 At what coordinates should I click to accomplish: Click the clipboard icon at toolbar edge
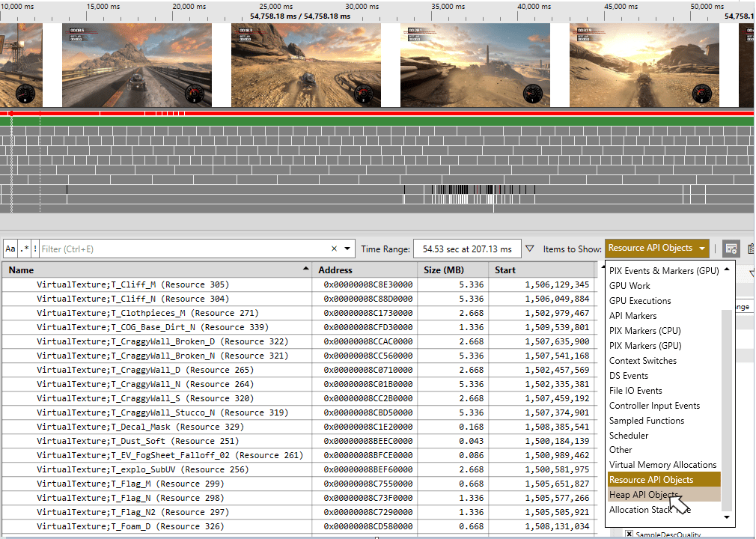click(x=751, y=249)
